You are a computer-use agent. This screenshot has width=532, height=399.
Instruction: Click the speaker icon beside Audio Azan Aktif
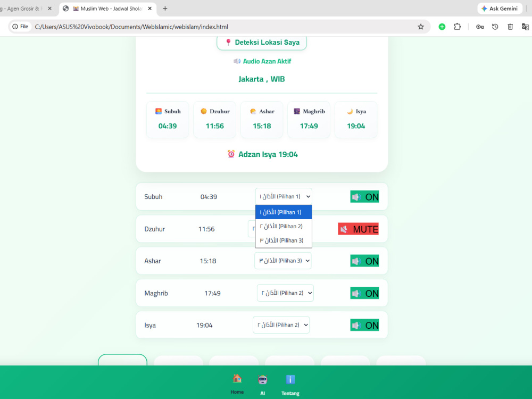click(237, 61)
